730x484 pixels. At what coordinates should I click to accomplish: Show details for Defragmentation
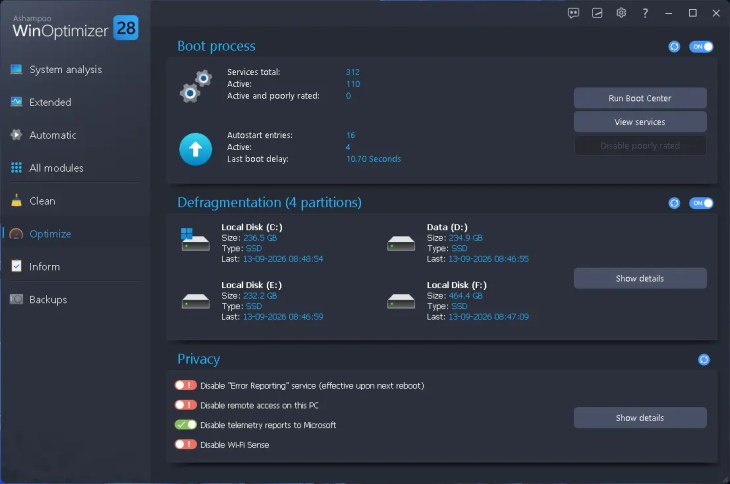click(640, 278)
